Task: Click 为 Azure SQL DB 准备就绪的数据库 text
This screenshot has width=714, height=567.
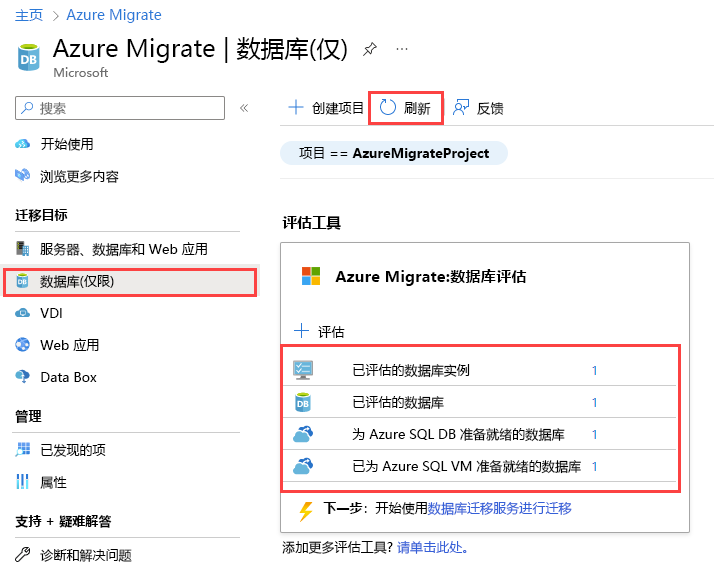Action: [458, 434]
